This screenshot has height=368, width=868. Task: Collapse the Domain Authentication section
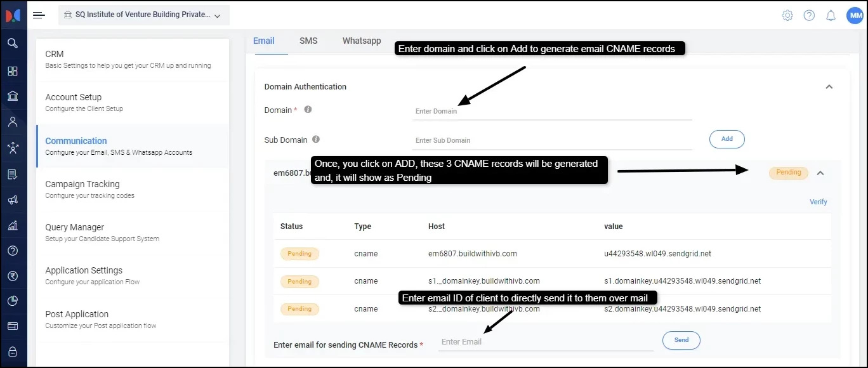point(829,87)
